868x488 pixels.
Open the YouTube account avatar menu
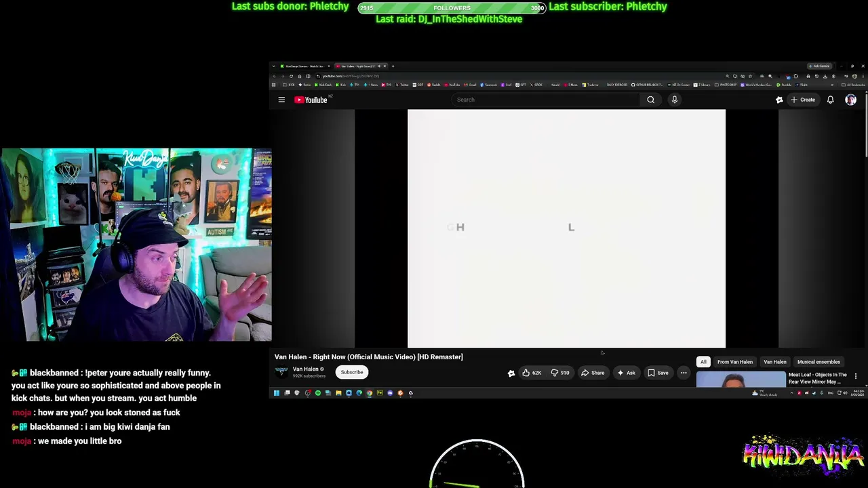click(850, 100)
